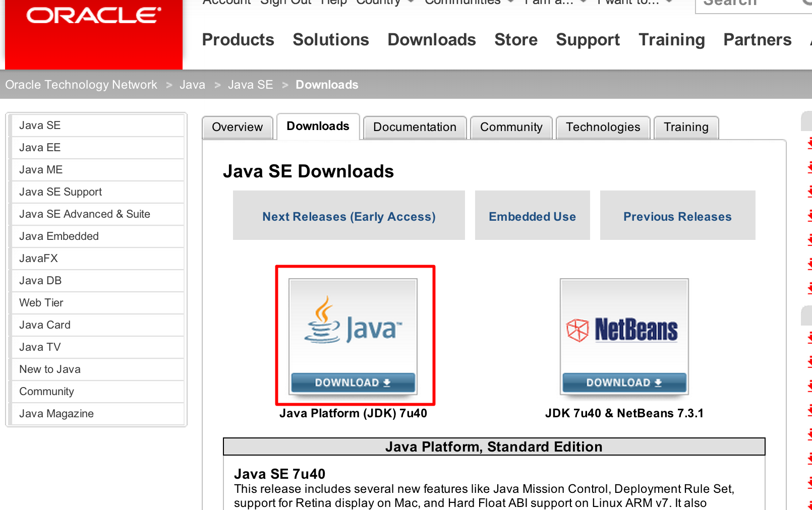Expand the Communities dropdown arrow
The width and height of the screenshot is (812, 510).
(x=511, y=2)
